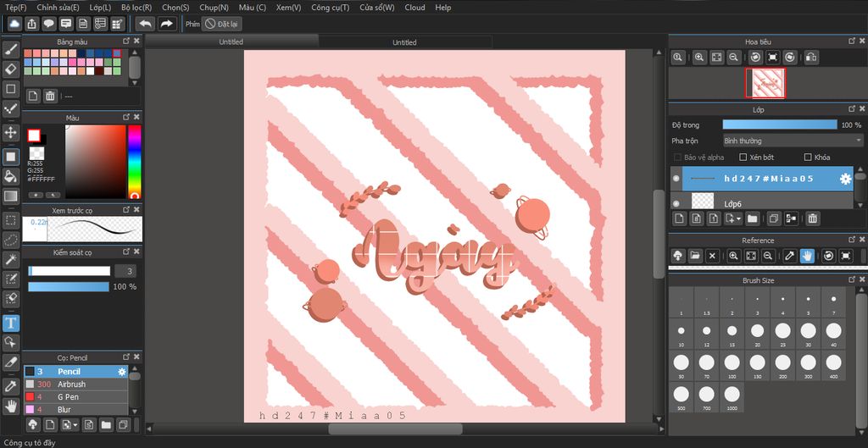This screenshot has width=868, height=448.
Task: Open the Cloud menu
Action: point(415,7)
